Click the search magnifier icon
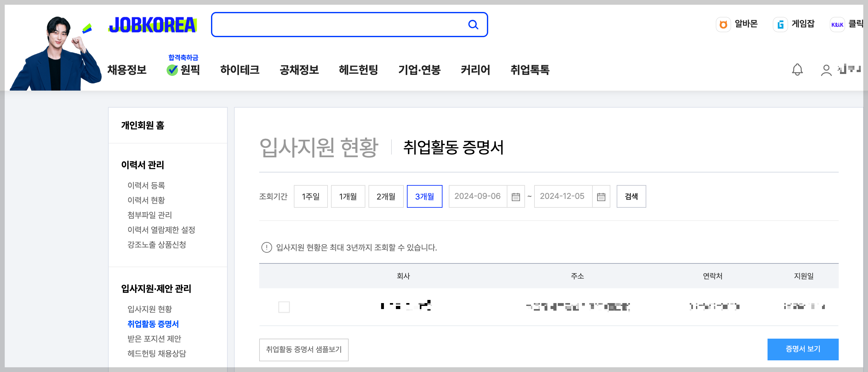Viewport: 868px width, 372px height. [x=473, y=25]
